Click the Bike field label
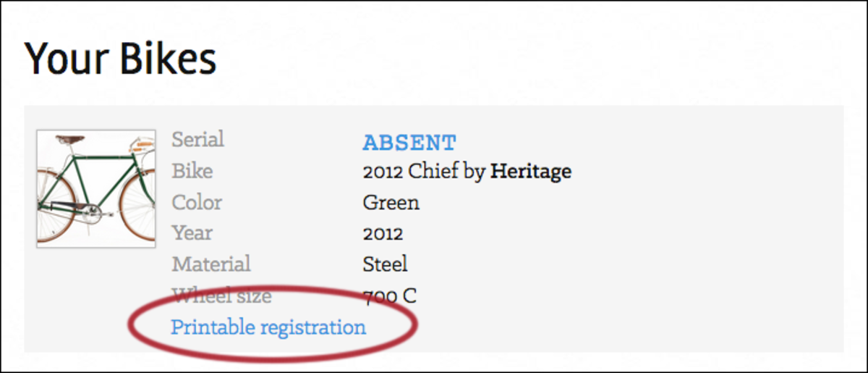The width and height of the screenshot is (868, 373). (192, 171)
